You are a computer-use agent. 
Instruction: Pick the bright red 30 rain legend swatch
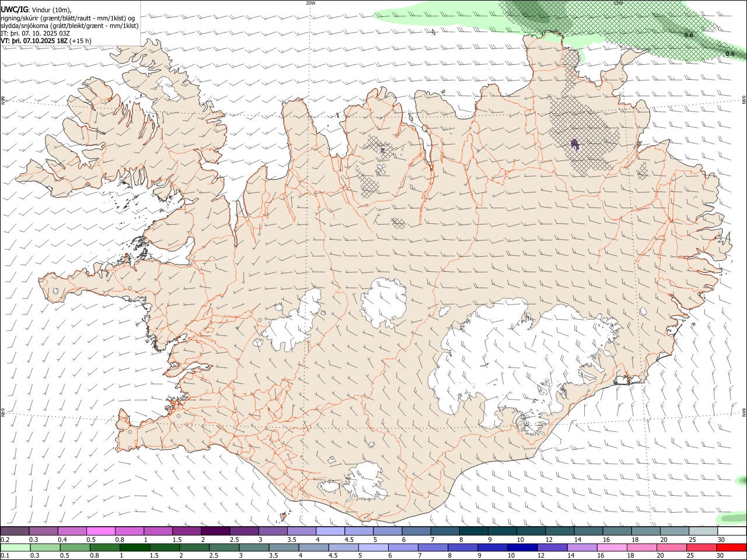pyautogui.click(x=731, y=547)
